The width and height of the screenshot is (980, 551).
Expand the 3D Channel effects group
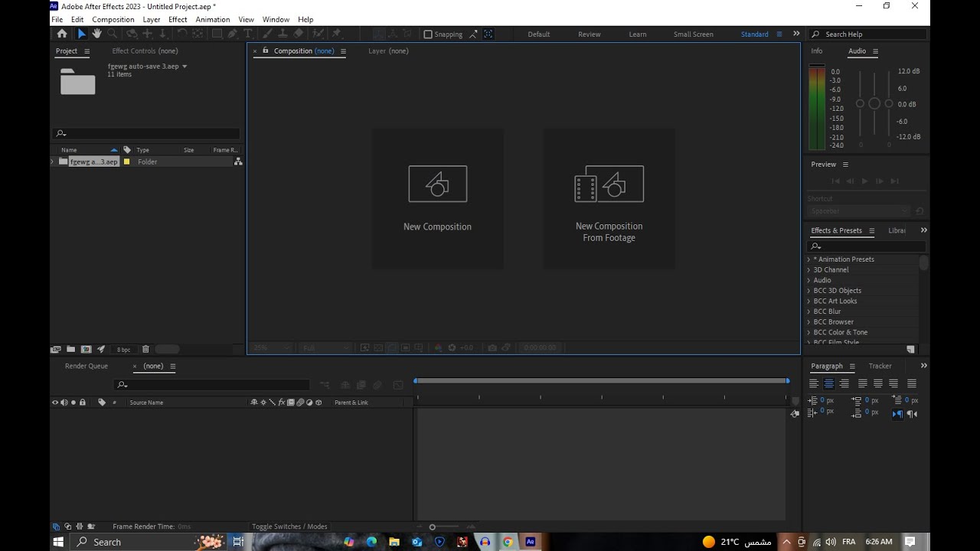pyautogui.click(x=808, y=270)
